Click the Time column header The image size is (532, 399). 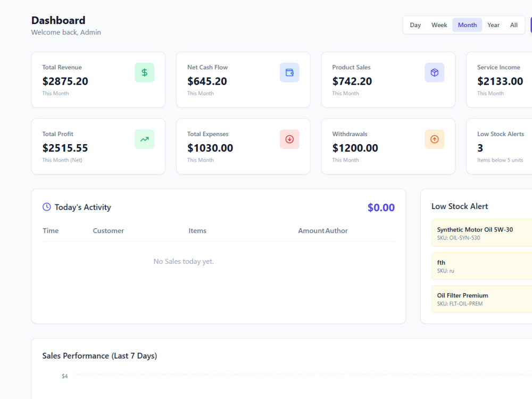tap(51, 231)
